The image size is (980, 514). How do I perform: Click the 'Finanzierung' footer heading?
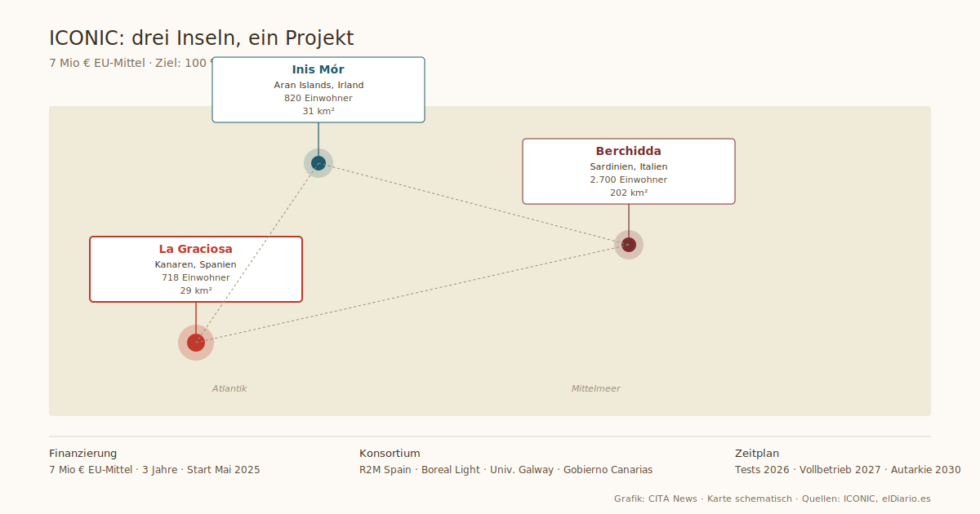pyautogui.click(x=83, y=454)
